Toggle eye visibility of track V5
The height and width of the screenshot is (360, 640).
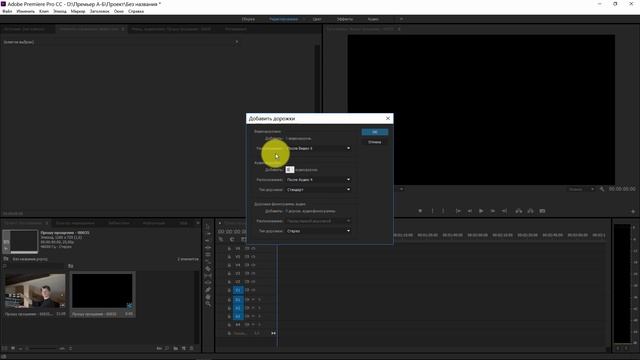(253, 257)
